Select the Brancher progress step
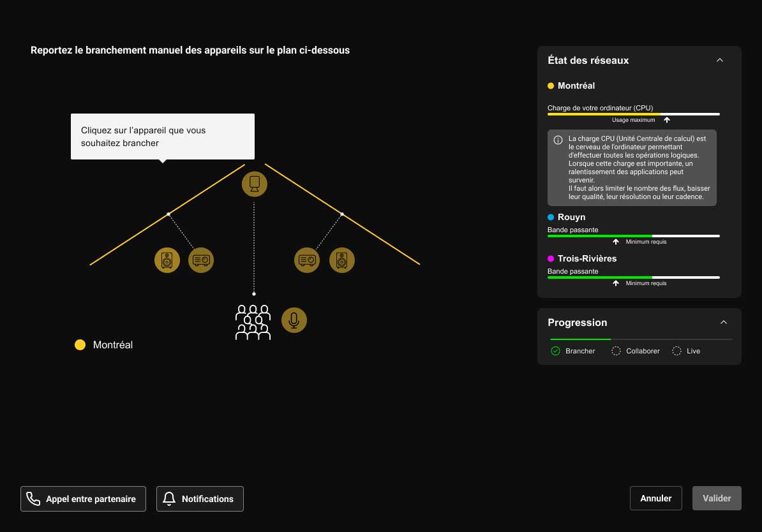The image size is (762, 532). tap(573, 351)
